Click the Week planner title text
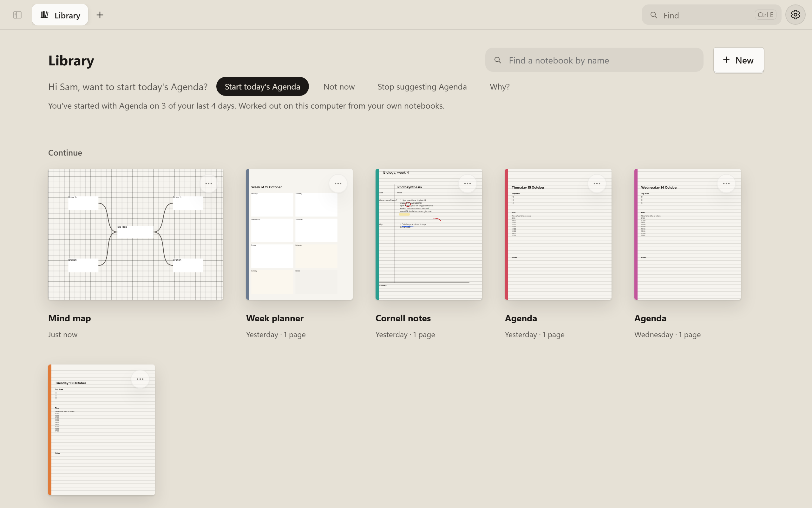Viewport: 812px width, 508px height. click(x=275, y=318)
